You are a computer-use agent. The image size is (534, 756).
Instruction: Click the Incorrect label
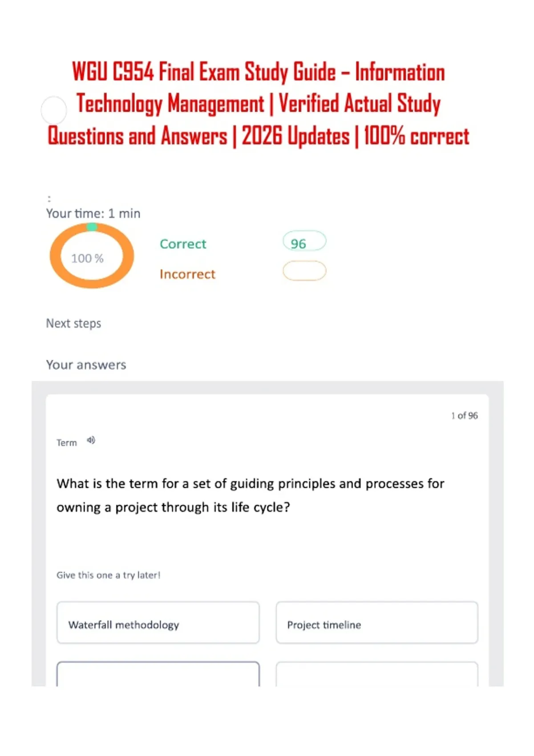click(187, 274)
